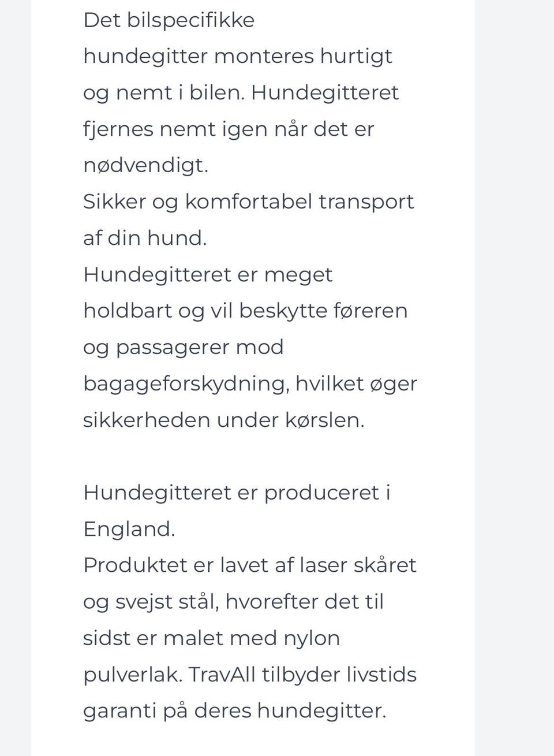Click the word "England."
Viewport: 554px width, 756px height.
pyautogui.click(x=129, y=529)
